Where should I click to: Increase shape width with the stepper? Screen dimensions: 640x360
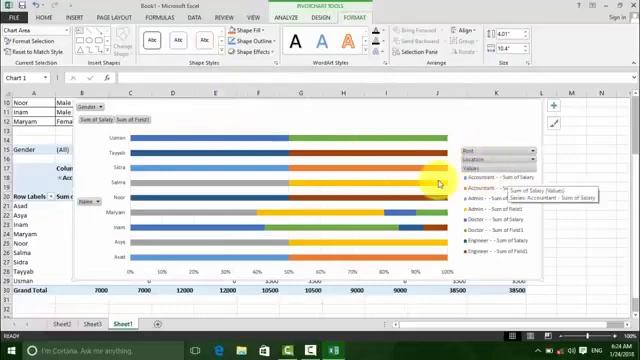[526, 46]
